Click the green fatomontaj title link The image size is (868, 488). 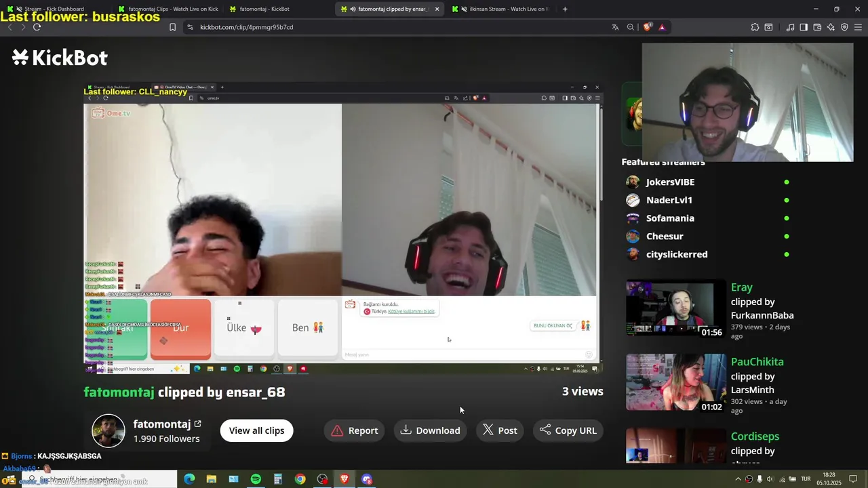pyautogui.click(x=119, y=392)
